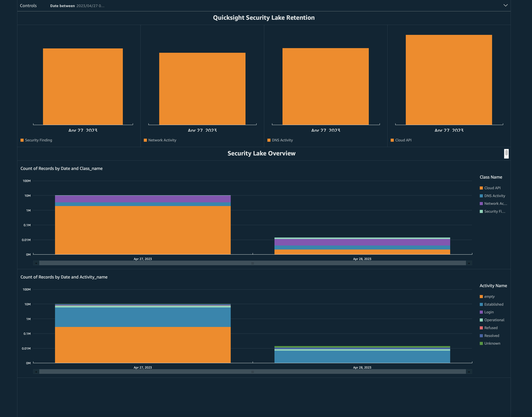Click DNS Activity in Class Name legend
This screenshot has width=532, height=417.
point(492,196)
